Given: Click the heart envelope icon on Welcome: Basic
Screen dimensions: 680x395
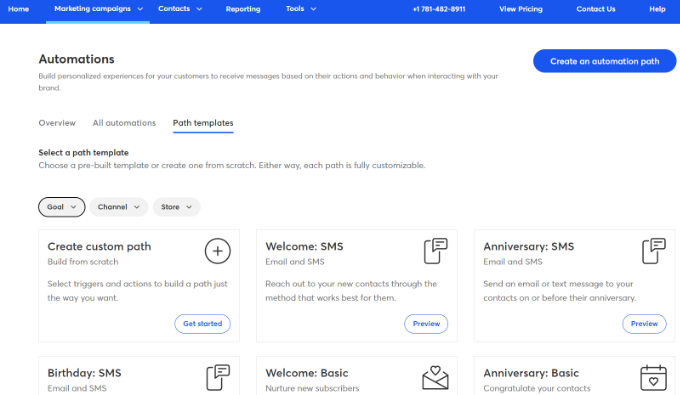Looking at the screenshot, I should pyautogui.click(x=435, y=377).
